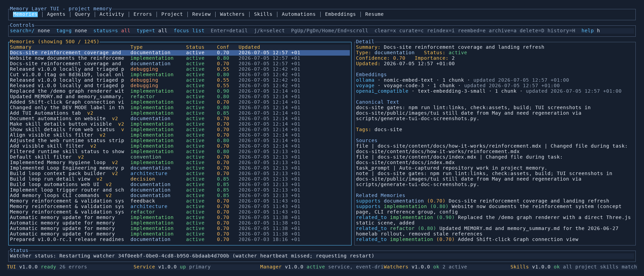This screenshot has height=276, width=644.
Task: Open the Query tab
Action: (x=82, y=14)
